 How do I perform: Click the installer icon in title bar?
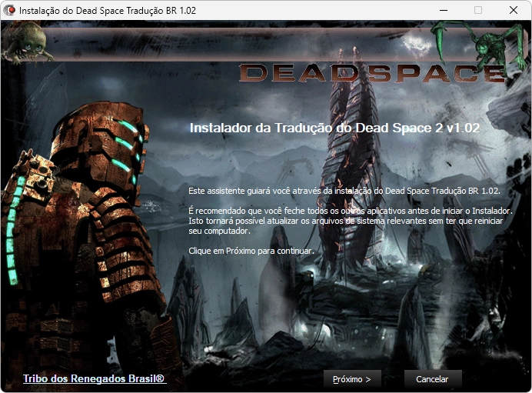tap(9, 10)
